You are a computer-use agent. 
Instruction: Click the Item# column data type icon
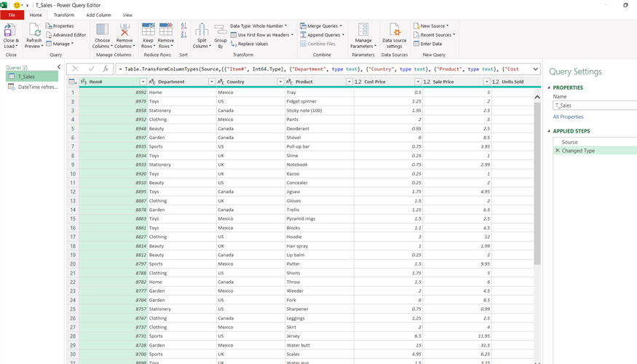(83, 82)
